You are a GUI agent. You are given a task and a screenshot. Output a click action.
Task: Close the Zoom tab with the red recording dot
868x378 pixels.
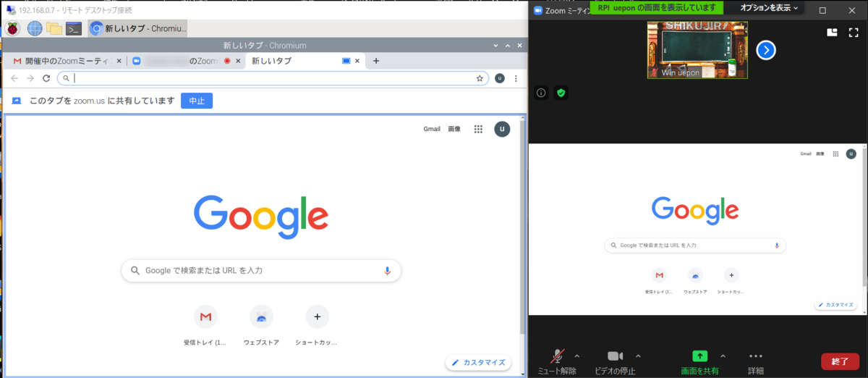[239, 62]
